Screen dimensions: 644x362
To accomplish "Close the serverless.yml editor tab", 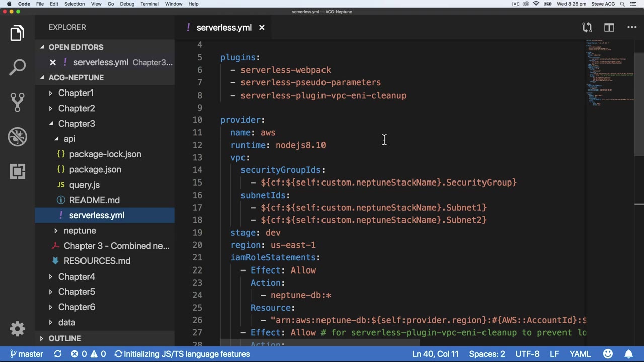I will pyautogui.click(x=262, y=28).
